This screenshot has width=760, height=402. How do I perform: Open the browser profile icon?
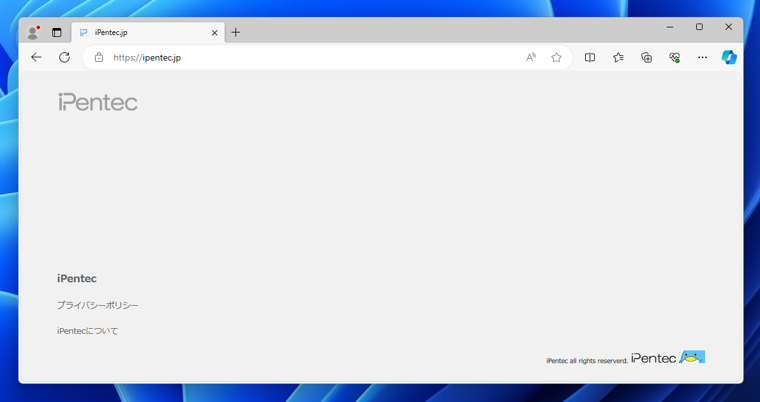32,32
